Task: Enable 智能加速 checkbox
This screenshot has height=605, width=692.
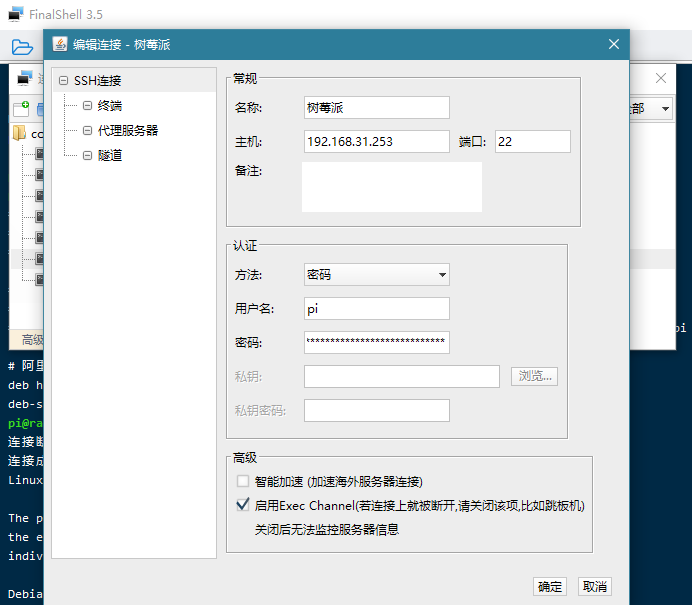Action: pyautogui.click(x=243, y=481)
